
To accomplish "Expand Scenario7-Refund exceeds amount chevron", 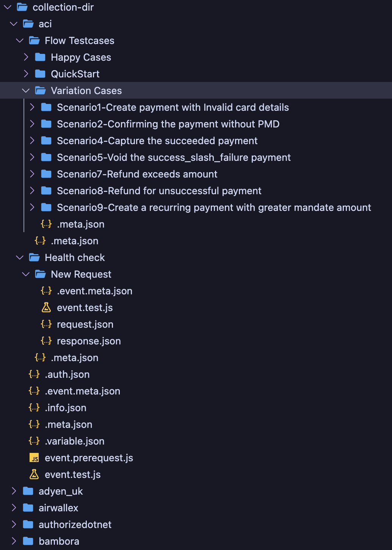I will tap(32, 174).
